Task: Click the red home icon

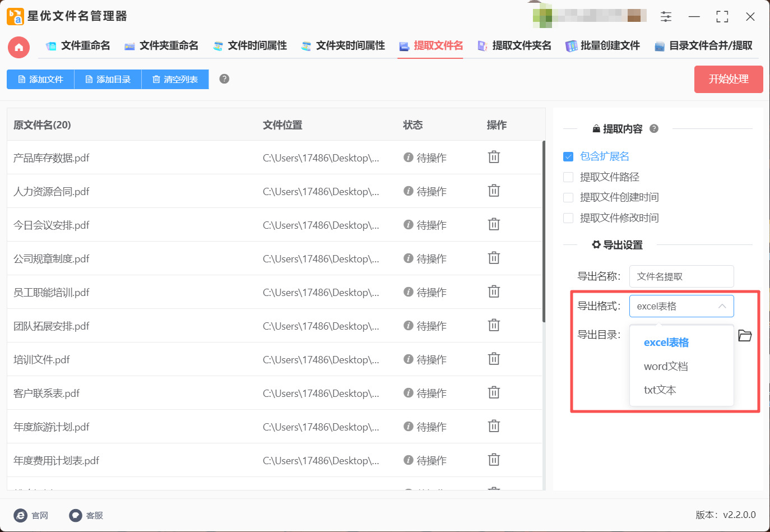Action: [x=18, y=47]
